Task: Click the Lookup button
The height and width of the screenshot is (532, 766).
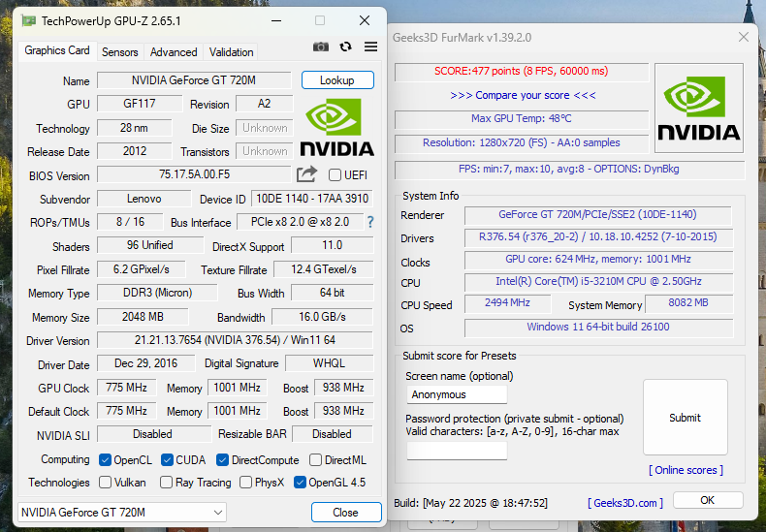Action: point(337,80)
